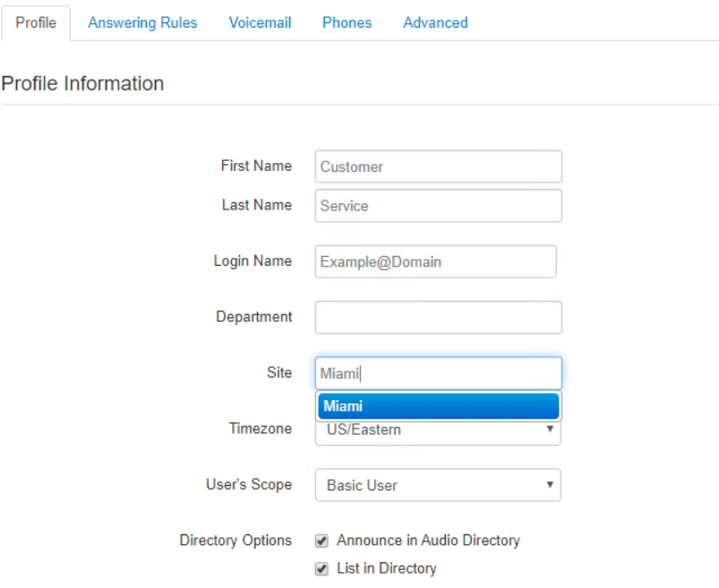Switch to the Profile tab
The width and height of the screenshot is (719, 588).
click(36, 23)
